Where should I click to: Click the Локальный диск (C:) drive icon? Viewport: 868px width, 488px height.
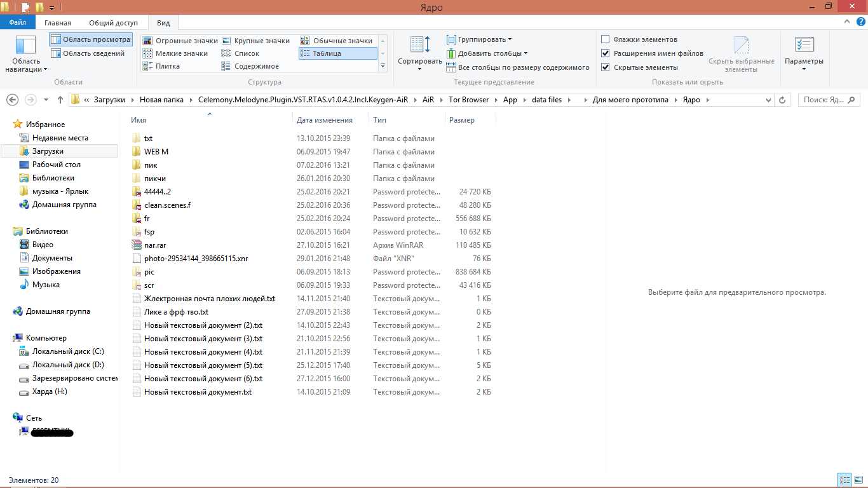(x=24, y=351)
